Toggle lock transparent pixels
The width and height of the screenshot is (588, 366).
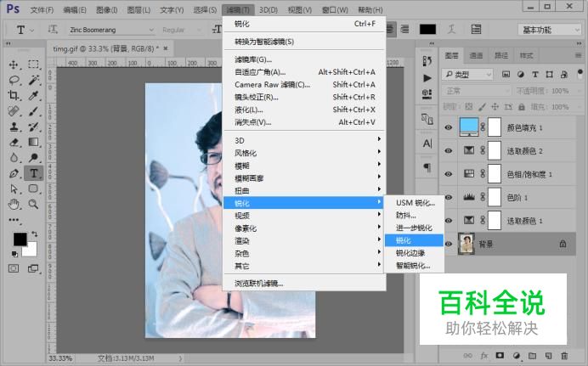tap(469, 107)
